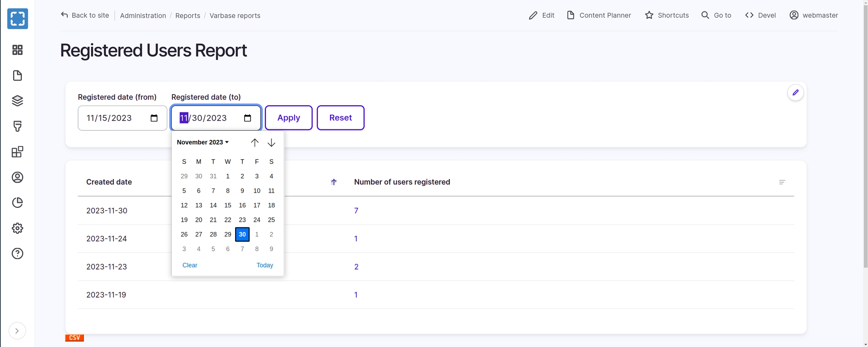Click the Today link in the calendar

tap(264, 265)
